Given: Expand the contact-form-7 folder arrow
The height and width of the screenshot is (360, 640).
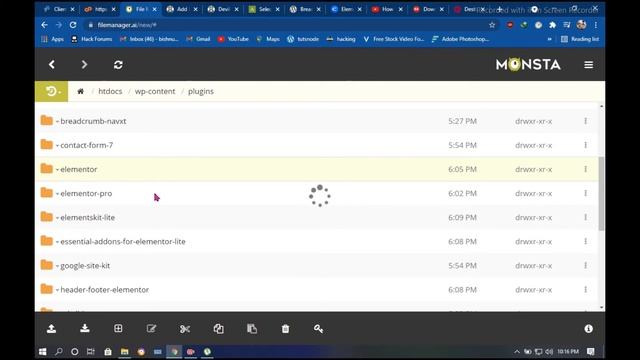Looking at the screenshot, I should click(57, 146).
